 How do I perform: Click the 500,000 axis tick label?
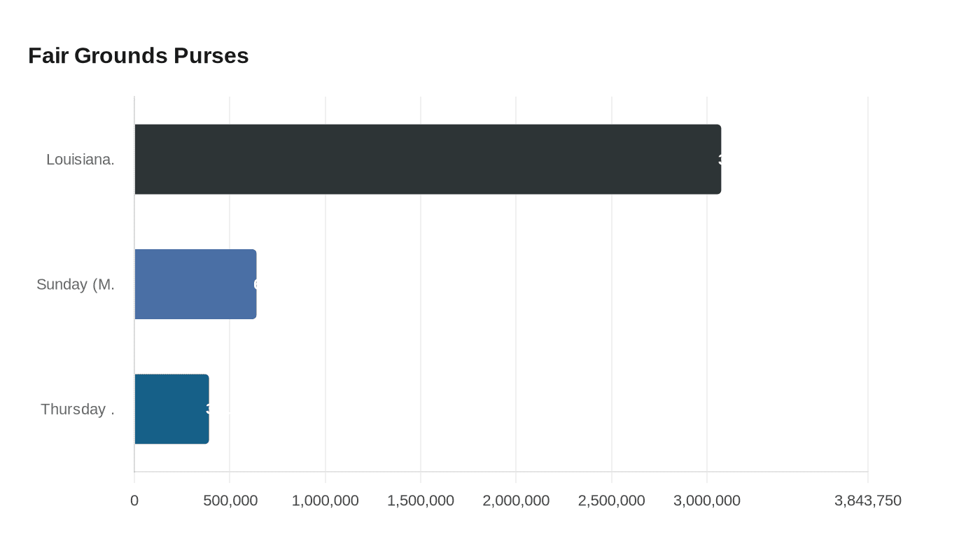coord(230,500)
